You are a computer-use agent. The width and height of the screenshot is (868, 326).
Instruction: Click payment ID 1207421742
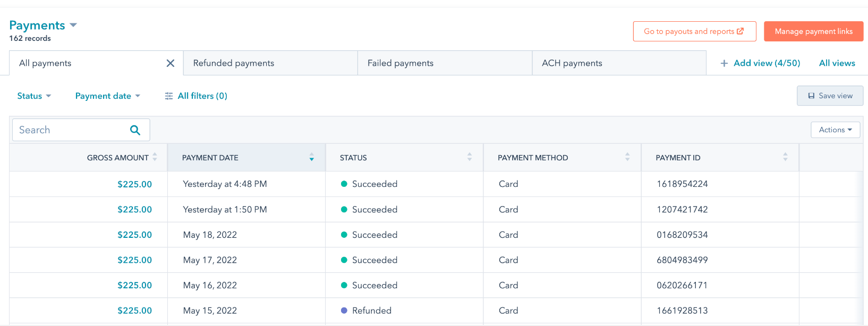click(682, 210)
